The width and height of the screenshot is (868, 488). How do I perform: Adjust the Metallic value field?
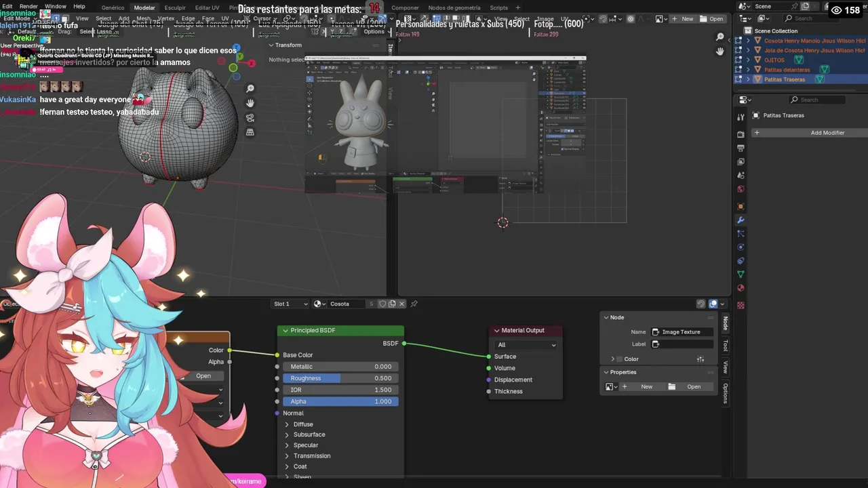click(340, 367)
